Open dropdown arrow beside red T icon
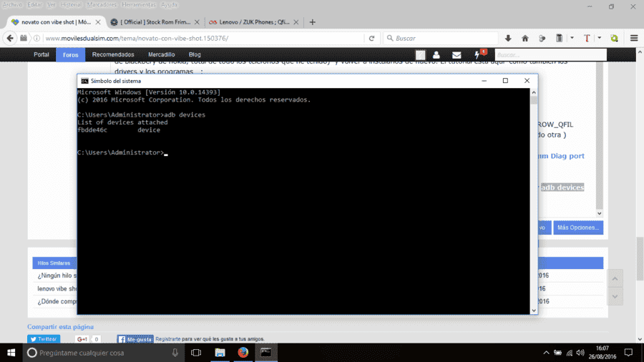The width and height of the screenshot is (644, 362). click(599, 38)
